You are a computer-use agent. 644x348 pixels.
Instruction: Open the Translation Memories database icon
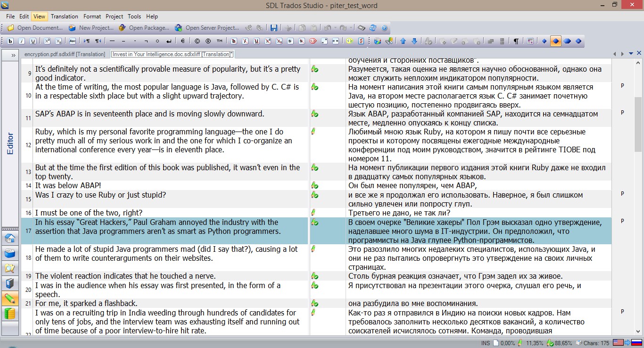10,314
